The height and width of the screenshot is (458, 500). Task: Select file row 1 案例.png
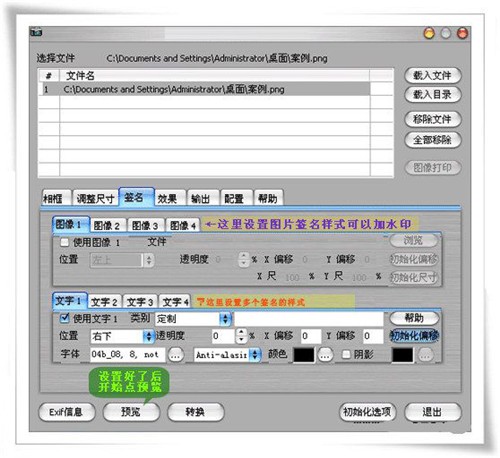pyautogui.click(x=205, y=89)
